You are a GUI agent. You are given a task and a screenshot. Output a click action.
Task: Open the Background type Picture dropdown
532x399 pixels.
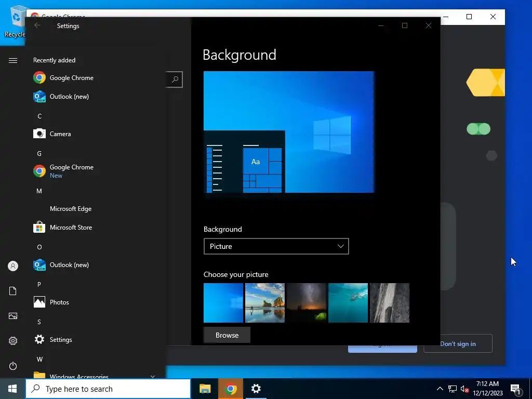(276, 246)
